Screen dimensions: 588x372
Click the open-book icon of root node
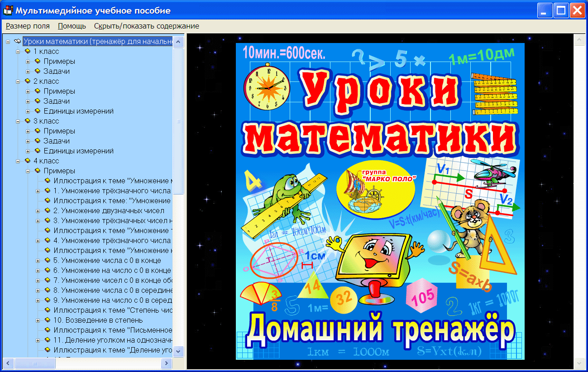click(17, 41)
